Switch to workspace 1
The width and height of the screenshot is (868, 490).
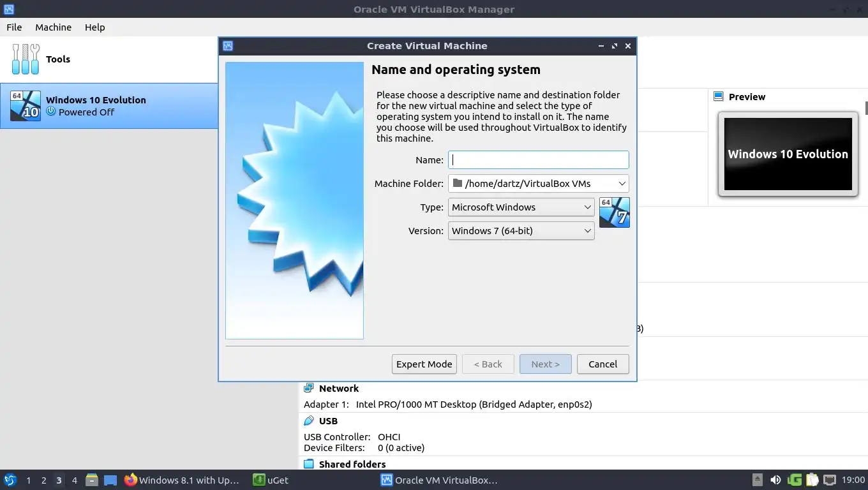28,480
